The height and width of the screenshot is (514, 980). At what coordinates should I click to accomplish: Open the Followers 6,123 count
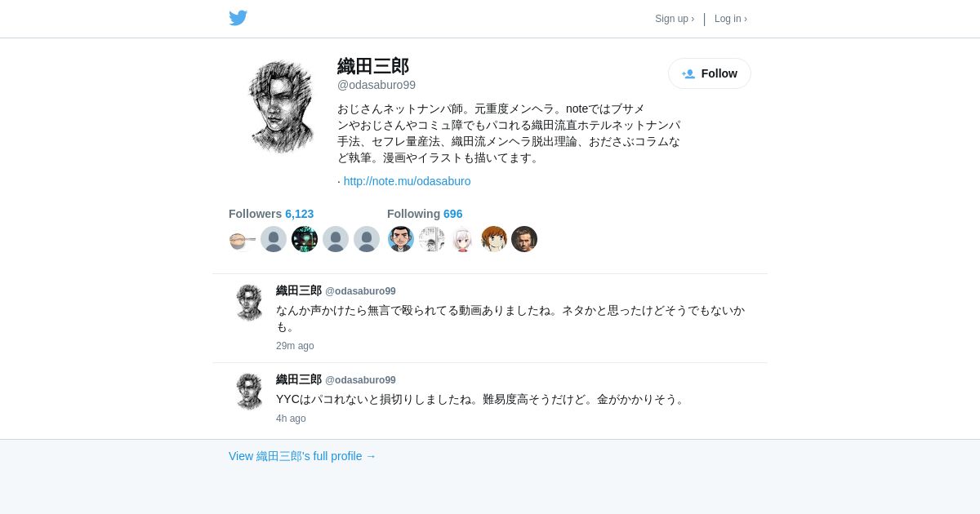point(271,214)
